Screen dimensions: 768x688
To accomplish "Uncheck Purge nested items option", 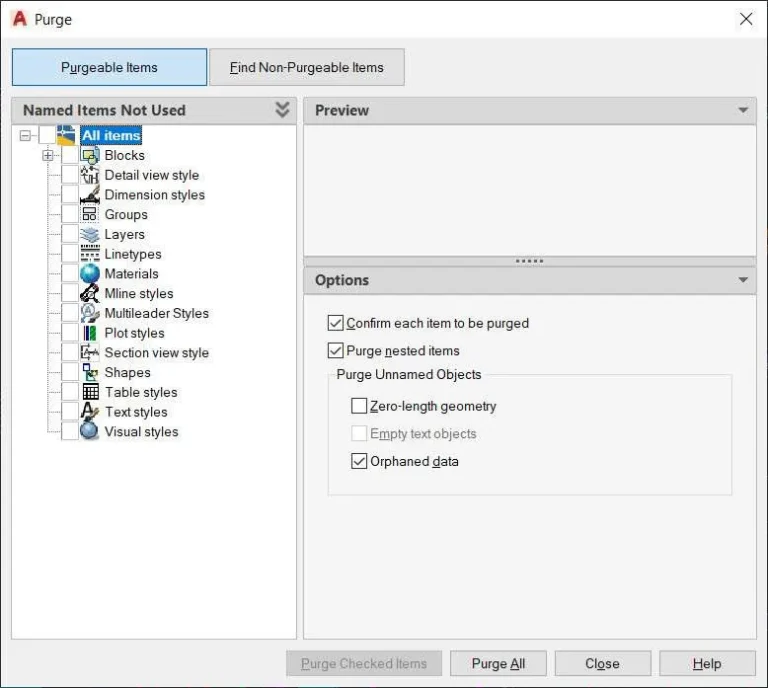I will click(x=336, y=351).
